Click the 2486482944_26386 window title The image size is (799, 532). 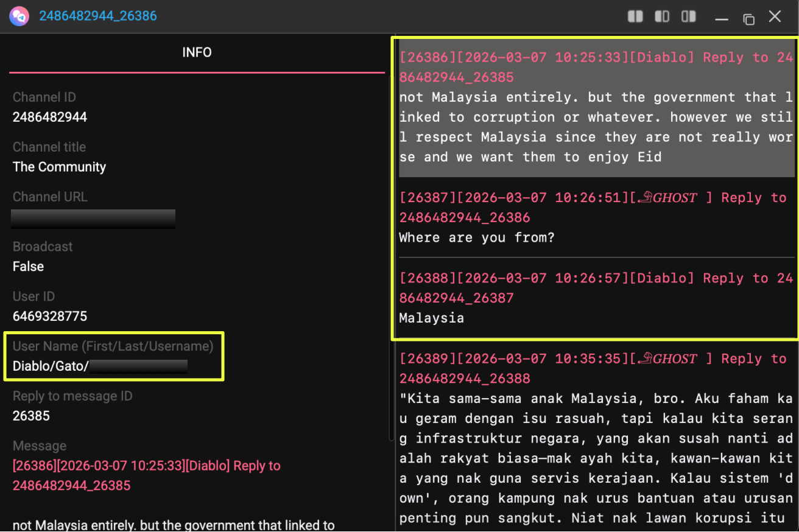pos(98,16)
